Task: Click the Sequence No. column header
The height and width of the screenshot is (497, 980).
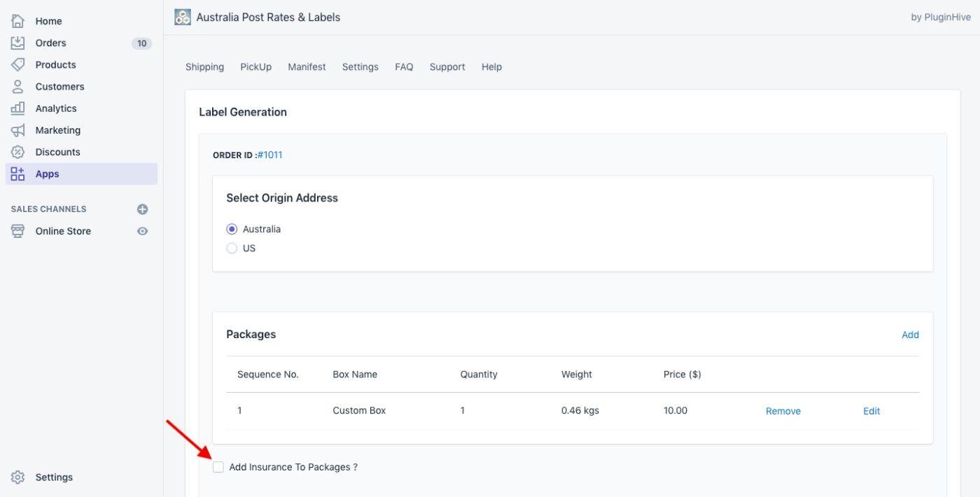Action: [x=268, y=374]
